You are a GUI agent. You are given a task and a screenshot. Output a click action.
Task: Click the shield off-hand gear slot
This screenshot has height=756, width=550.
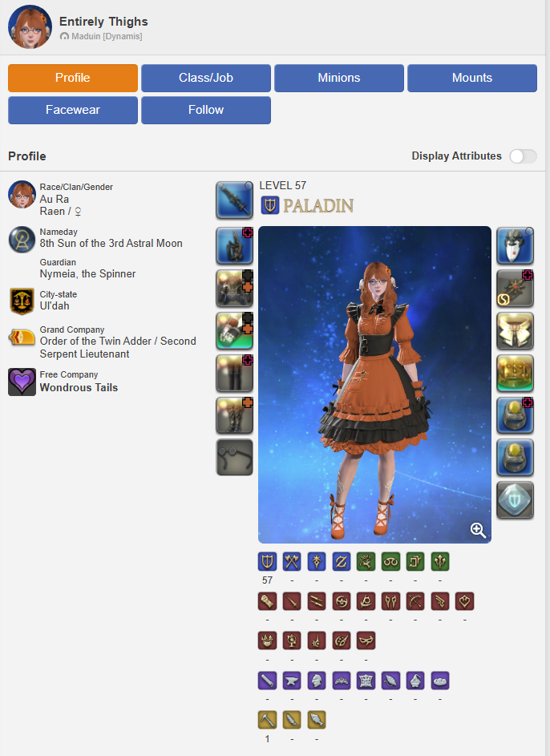tap(516, 246)
